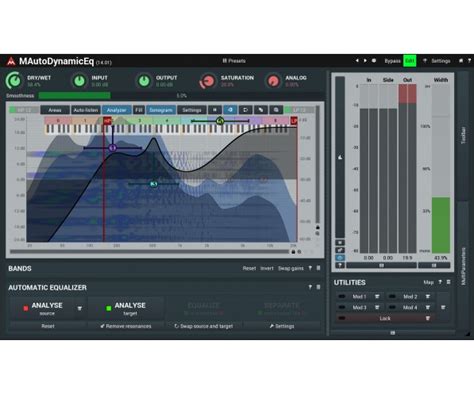The height and width of the screenshot is (394, 474).
Task: Click the magnifier zoom icon in graph toolbar
Action: [276, 110]
